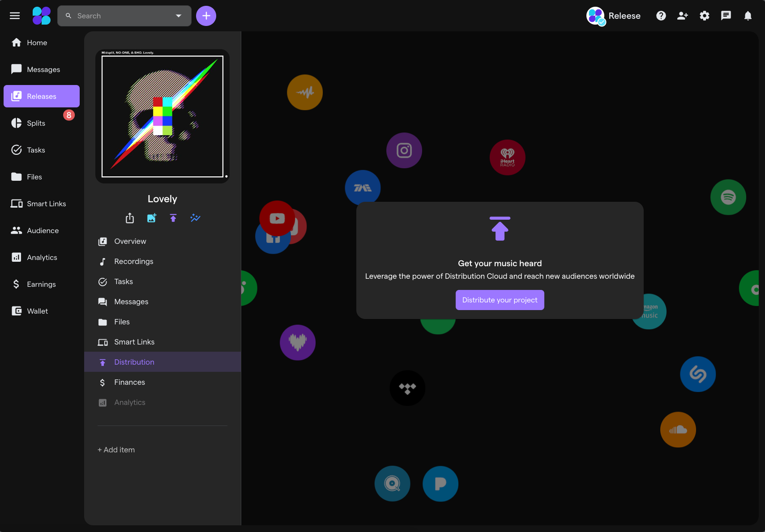This screenshot has height=532, width=765.
Task: Expand the search filter dropdown arrow
Action: point(179,16)
